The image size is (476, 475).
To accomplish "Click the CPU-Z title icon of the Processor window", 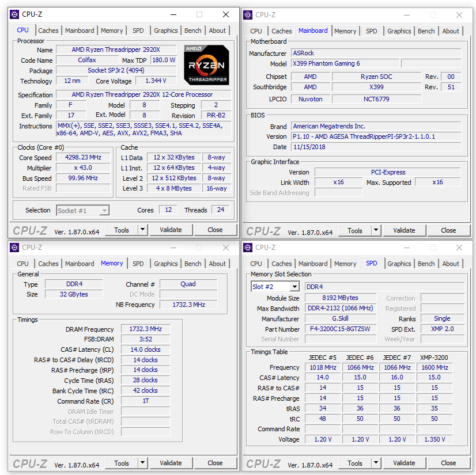I will click(x=14, y=14).
